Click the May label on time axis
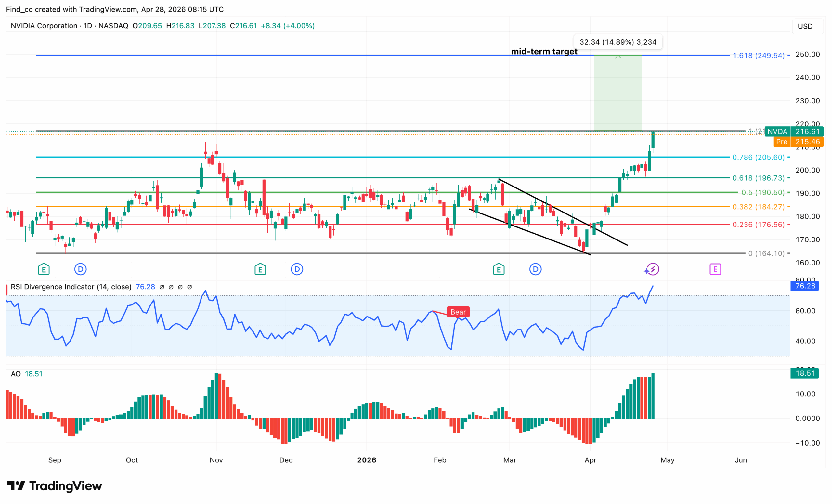The image size is (832, 504). click(x=668, y=460)
